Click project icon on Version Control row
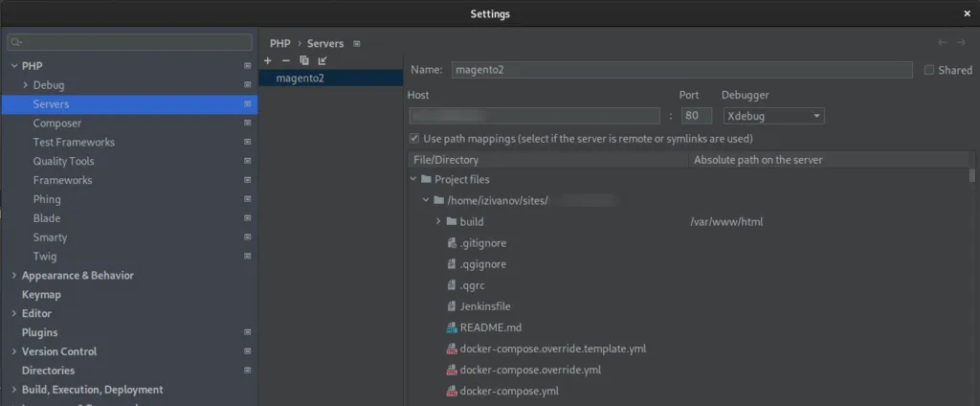Screen dimensions: 980x406 click(x=248, y=351)
